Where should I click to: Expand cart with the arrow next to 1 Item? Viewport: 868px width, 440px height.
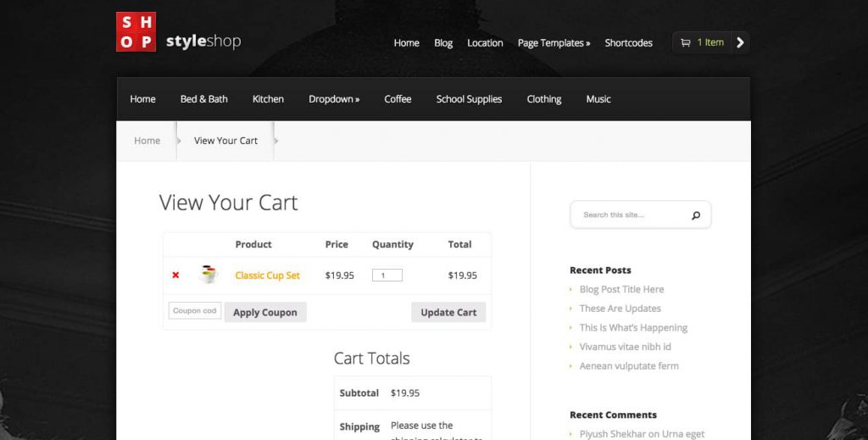pyautogui.click(x=740, y=42)
